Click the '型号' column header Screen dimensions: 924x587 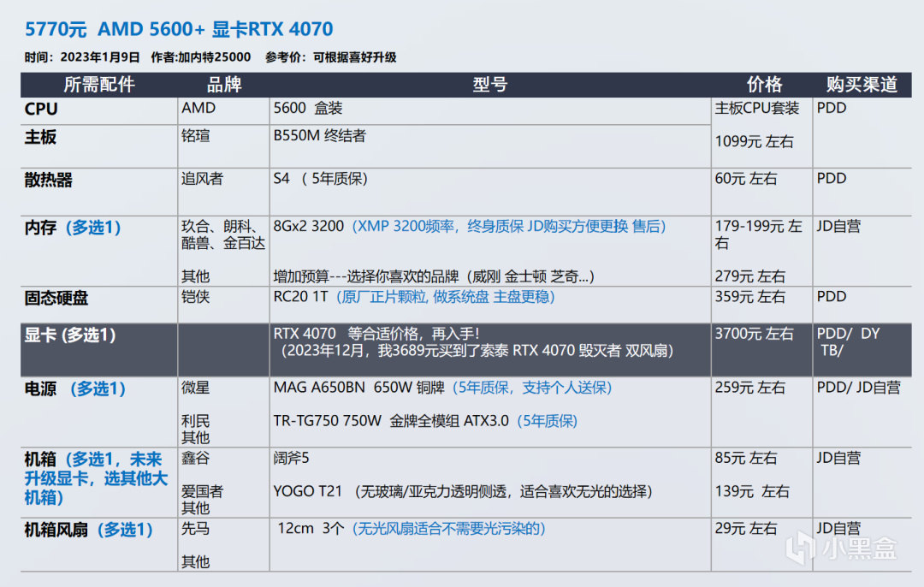click(490, 85)
